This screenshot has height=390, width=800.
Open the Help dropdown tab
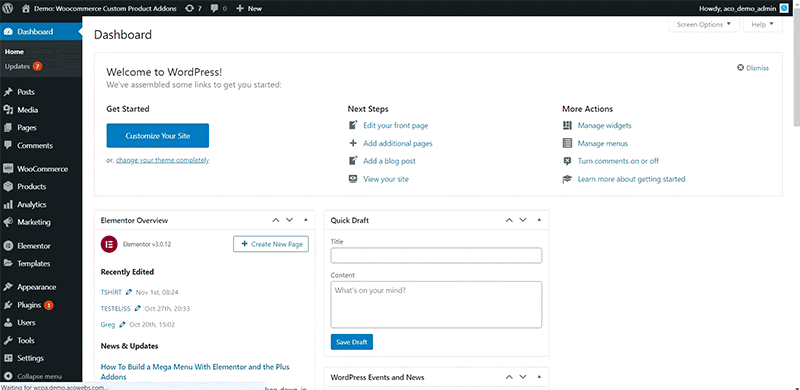tap(762, 24)
